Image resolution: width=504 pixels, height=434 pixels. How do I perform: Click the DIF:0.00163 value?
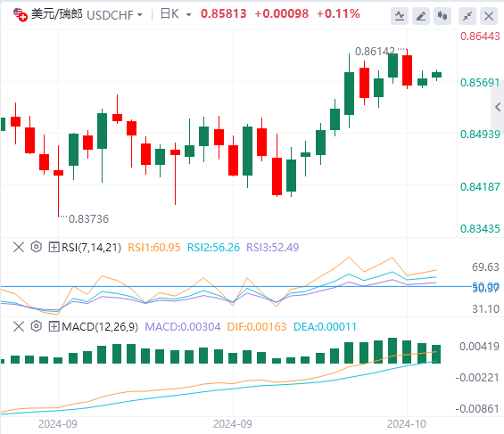257,327
